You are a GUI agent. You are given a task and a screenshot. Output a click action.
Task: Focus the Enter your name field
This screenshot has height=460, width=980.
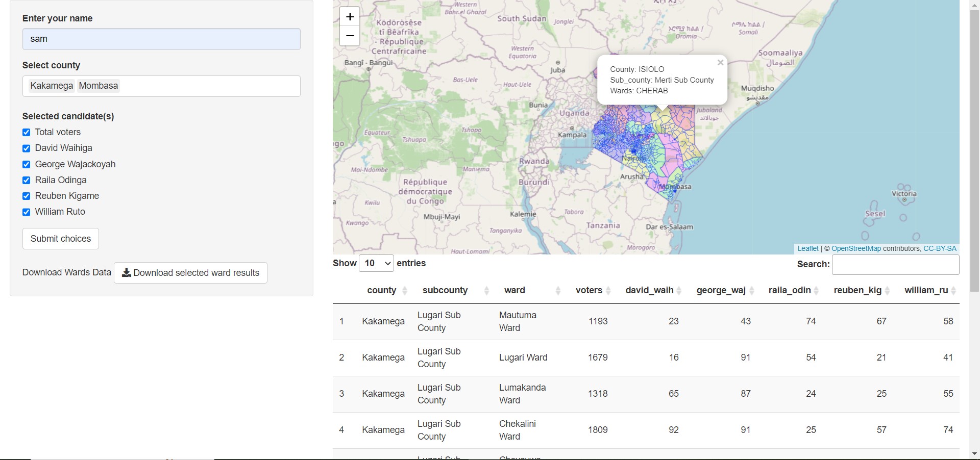(x=161, y=39)
